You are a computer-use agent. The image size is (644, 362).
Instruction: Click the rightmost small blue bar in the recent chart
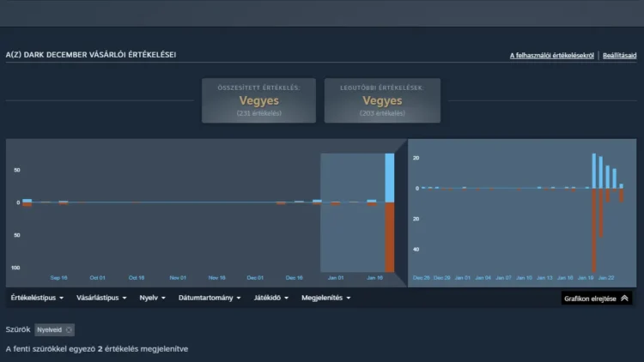click(622, 186)
